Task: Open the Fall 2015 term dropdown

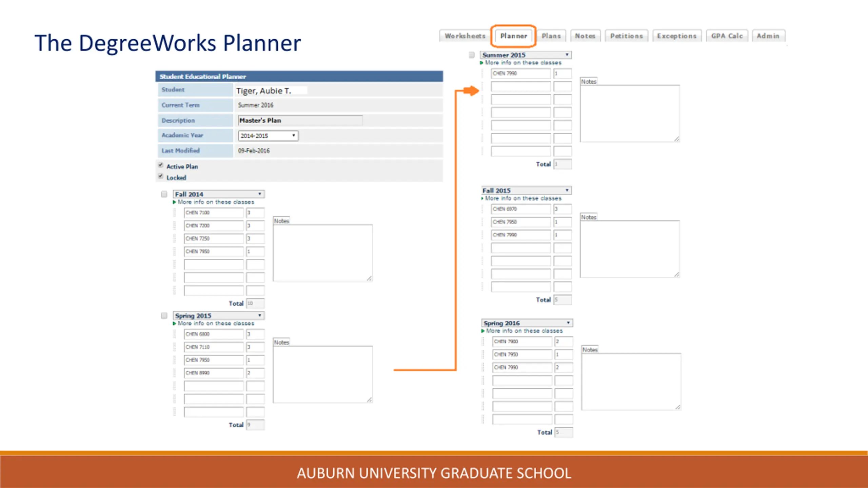Action: click(x=527, y=190)
